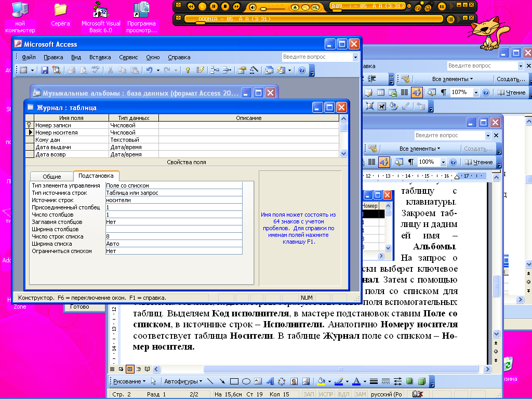The width and height of the screenshot is (532, 399).
Task: Save the table with the floppy disk icon
Action: 45,70
